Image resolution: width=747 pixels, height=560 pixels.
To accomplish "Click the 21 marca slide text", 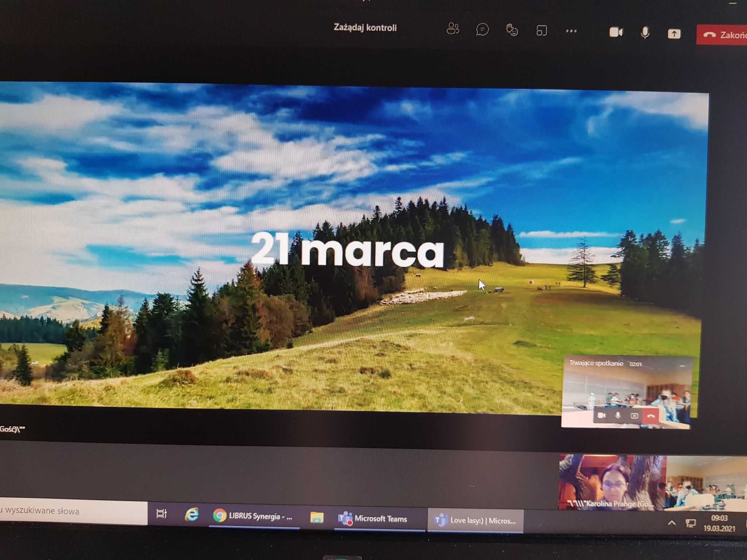I will click(348, 249).
